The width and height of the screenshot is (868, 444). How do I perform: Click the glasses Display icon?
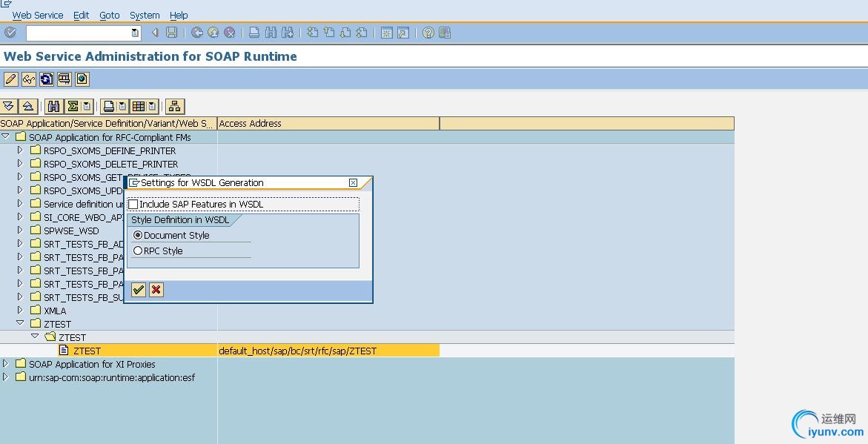29,79
